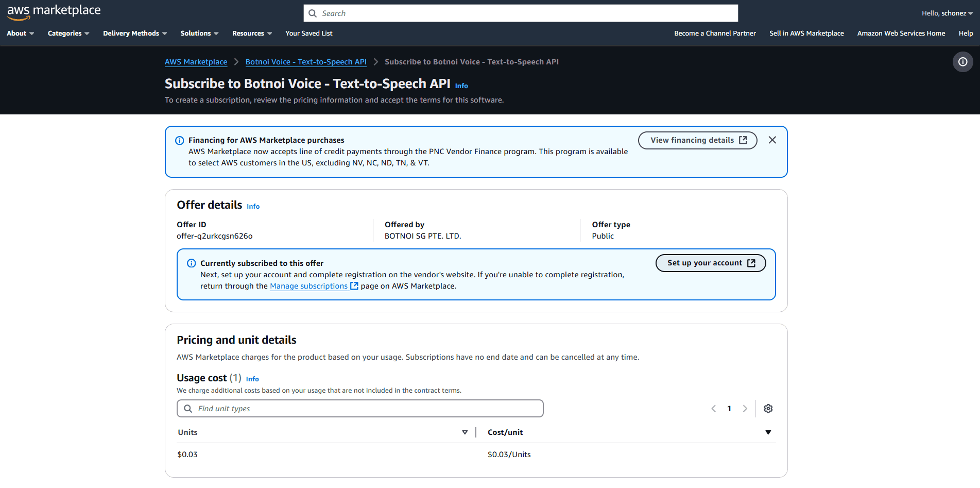Click the BOTNOI SG PTE. LTD. text
Viewport: 980px width, 488px height.
tap(423, 236)
